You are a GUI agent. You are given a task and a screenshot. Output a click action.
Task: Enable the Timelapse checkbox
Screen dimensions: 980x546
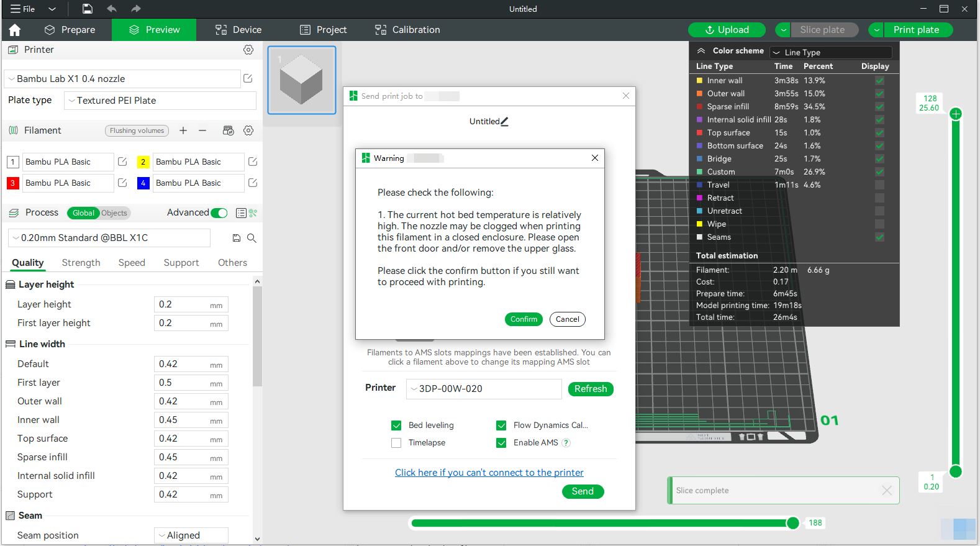pyautogui.click(x=396, y=443)
